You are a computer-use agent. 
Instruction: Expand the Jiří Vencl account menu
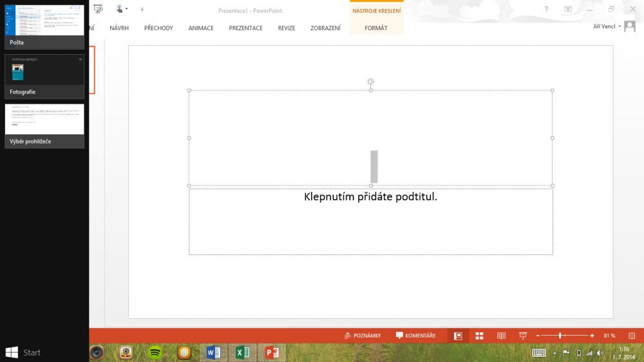pyautogui.click(x=609, y=26)
